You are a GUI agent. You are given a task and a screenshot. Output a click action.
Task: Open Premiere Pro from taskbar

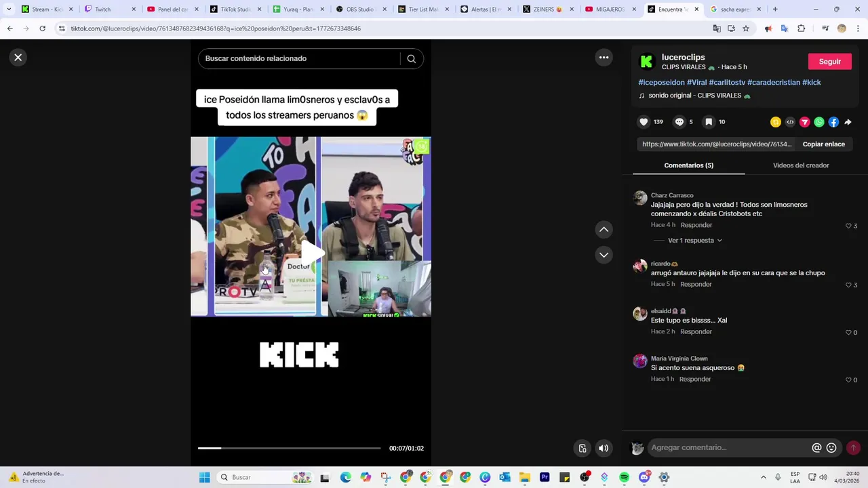pyautogui.click(x=545, y=477)
